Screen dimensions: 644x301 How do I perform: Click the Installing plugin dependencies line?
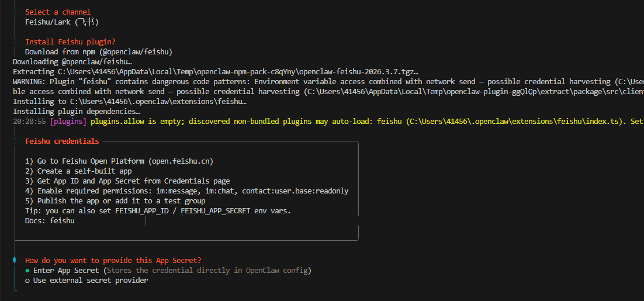pyautogui.click(x=77, y=111)
